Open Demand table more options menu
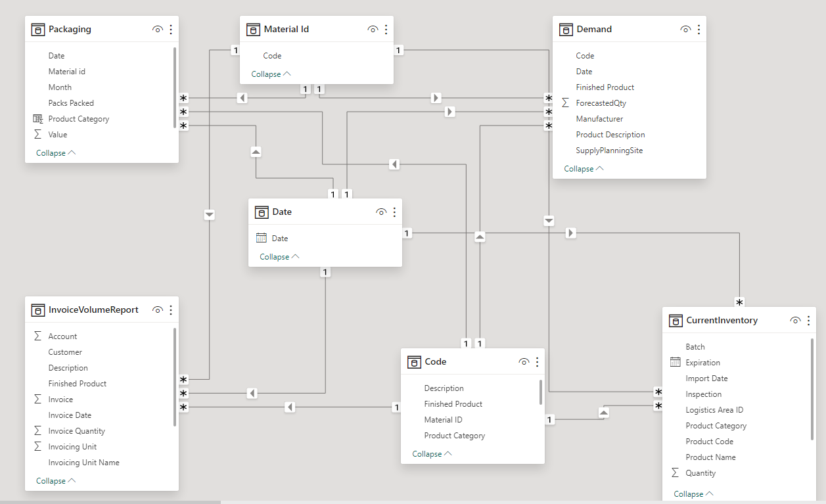 699,30
